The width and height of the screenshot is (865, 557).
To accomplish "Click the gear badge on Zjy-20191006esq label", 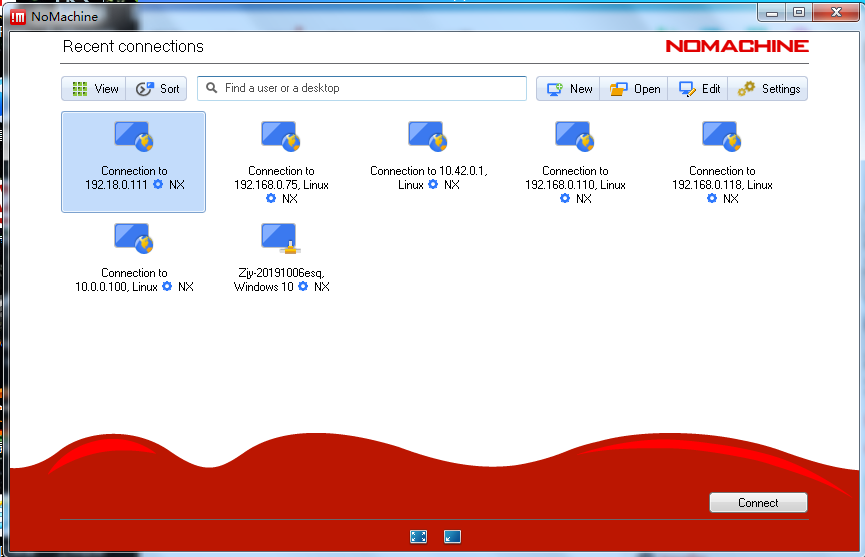I will 303,286.
